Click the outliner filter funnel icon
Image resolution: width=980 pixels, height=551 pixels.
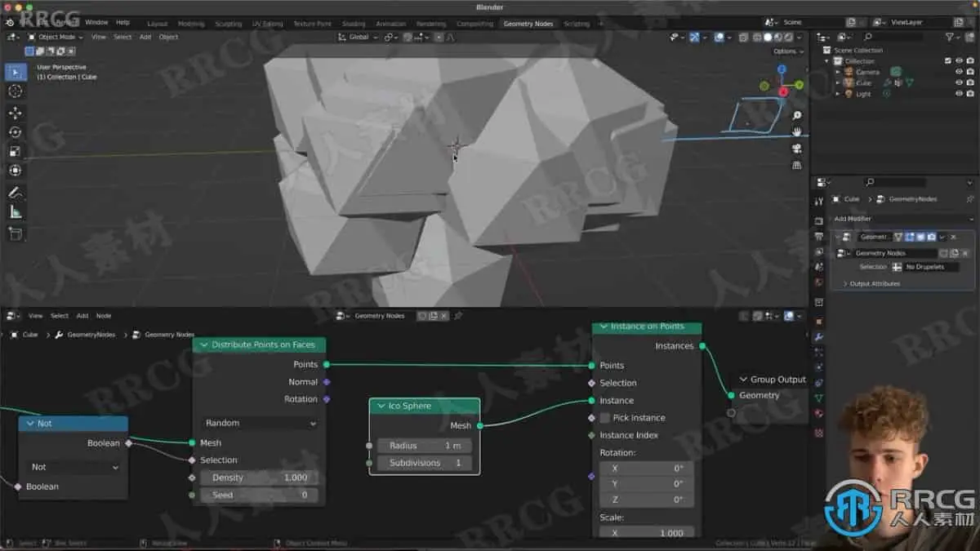[x=950, y=37]
